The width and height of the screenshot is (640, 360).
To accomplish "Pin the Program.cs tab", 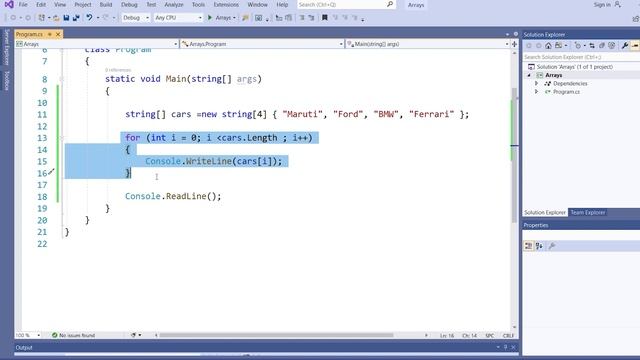I will tap(49, 34).
